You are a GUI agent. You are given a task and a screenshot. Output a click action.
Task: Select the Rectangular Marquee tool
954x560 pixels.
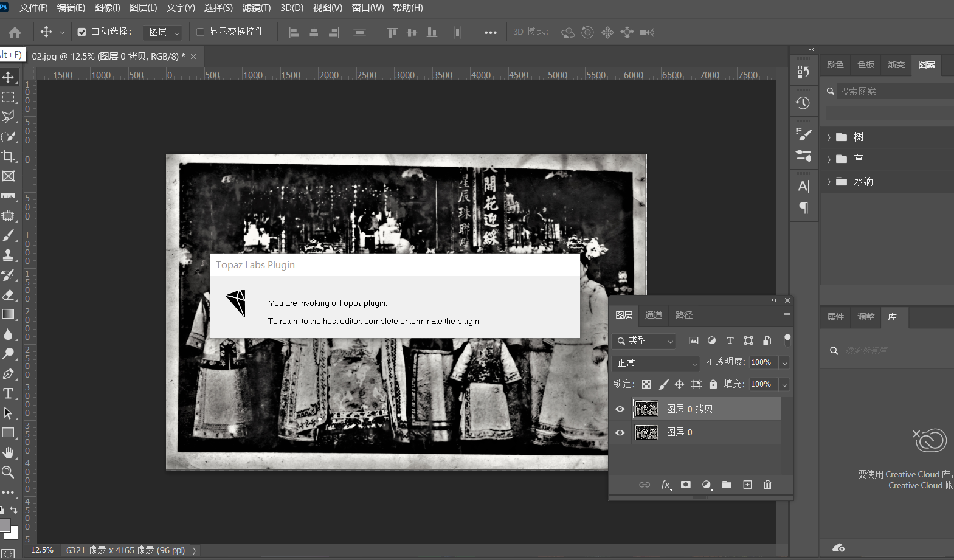[x=9, y=97]
